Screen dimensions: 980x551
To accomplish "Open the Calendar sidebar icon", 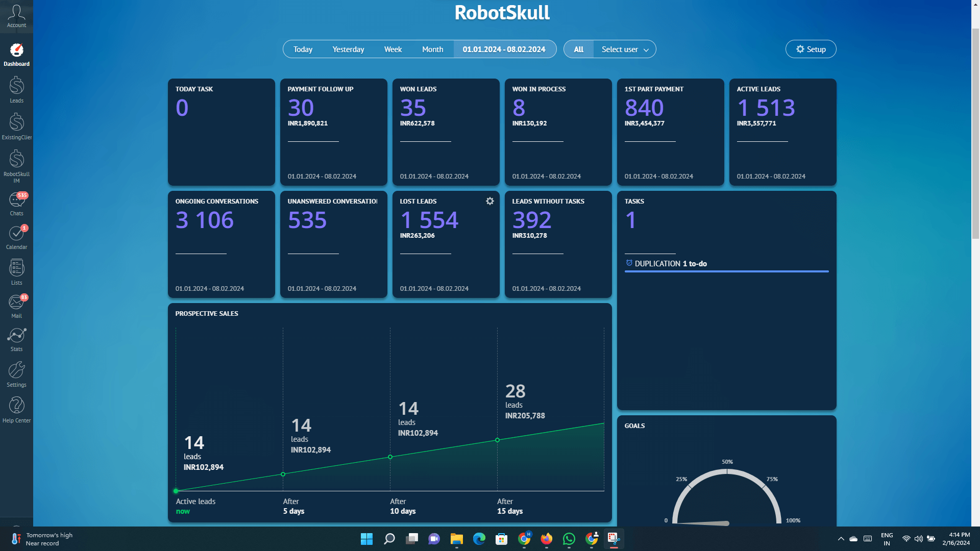I will tap(16, 238).
